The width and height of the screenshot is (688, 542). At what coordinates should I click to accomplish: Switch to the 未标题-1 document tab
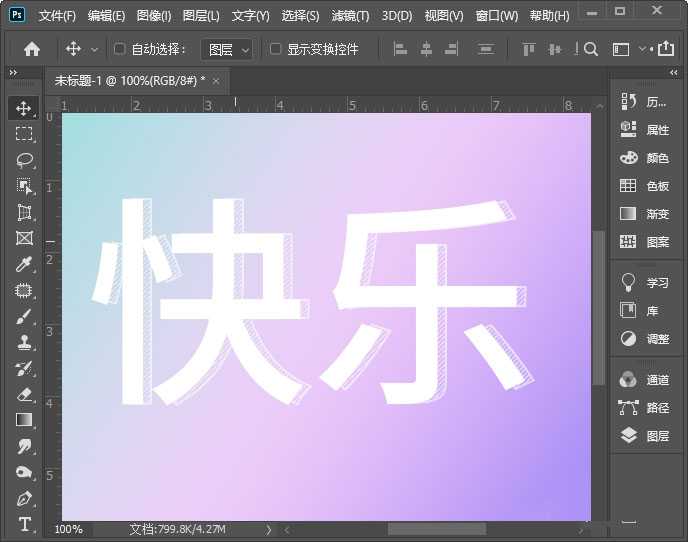(129, 80)
